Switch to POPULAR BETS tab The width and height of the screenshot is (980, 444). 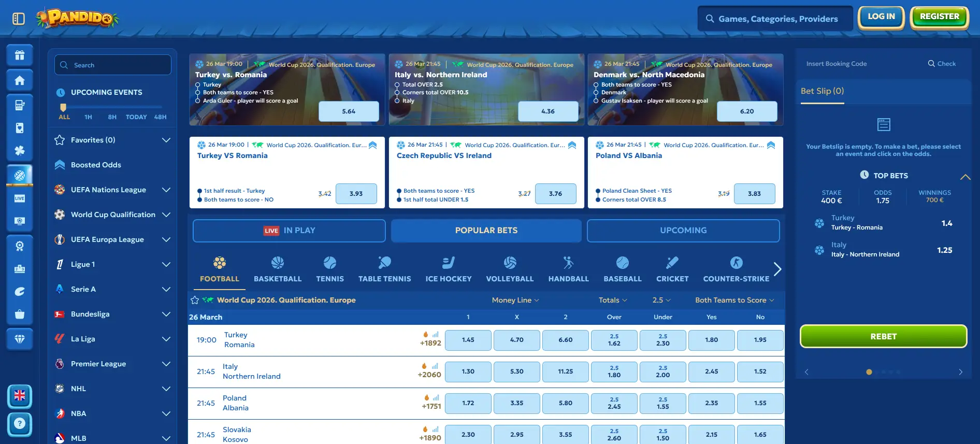[486, 231]
